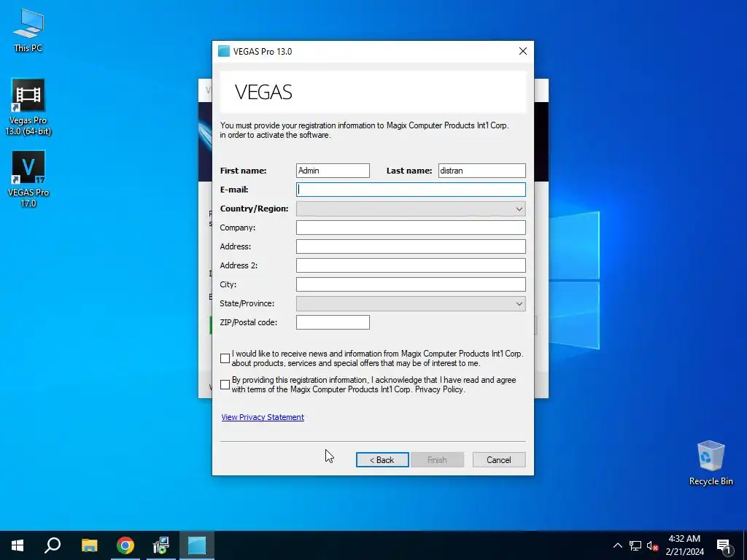Open taskbar search magnifier

[53, 545]
